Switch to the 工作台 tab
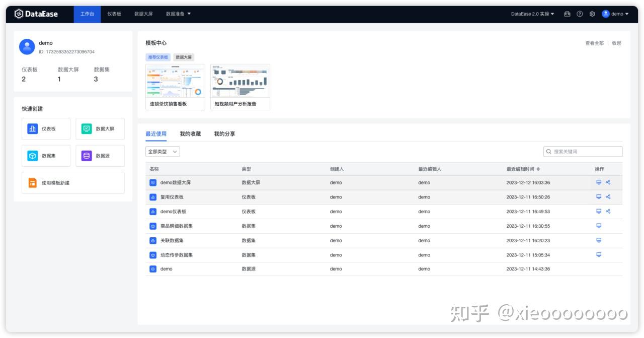 [x=87, y=14]
